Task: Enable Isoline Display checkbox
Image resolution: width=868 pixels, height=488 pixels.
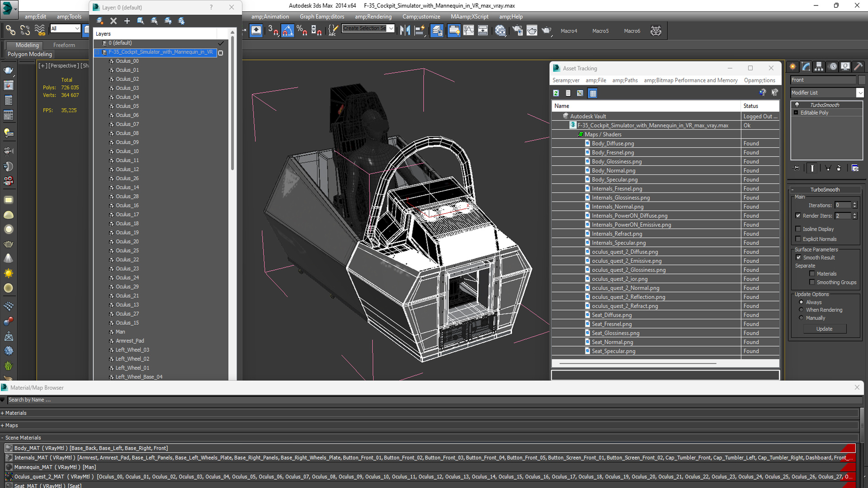Action: (x=798, y=229)
